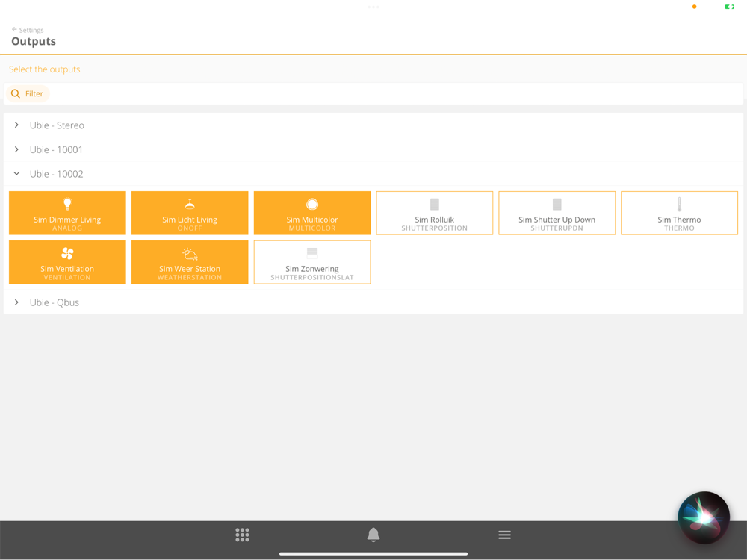Tap the home indicator bar at bottom
Image resolution: width=747 pixels, height=560 pixels.
[373, 554]
